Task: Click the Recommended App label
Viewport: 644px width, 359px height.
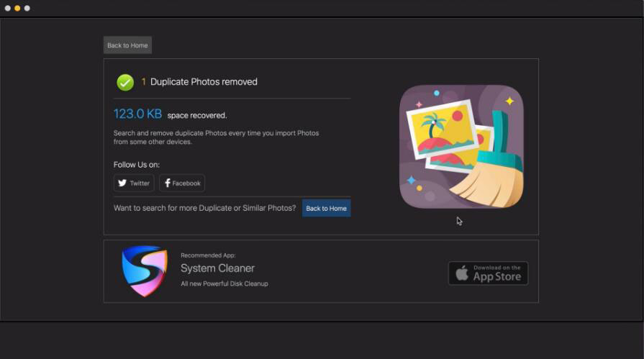Action: [x=208, y=255]
